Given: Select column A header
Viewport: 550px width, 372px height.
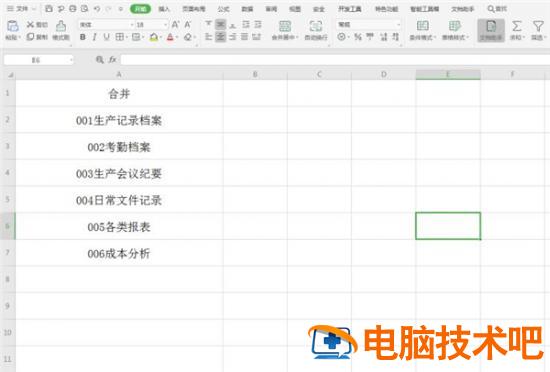Looking at the screenshot, I should click(x=119, y=74).
